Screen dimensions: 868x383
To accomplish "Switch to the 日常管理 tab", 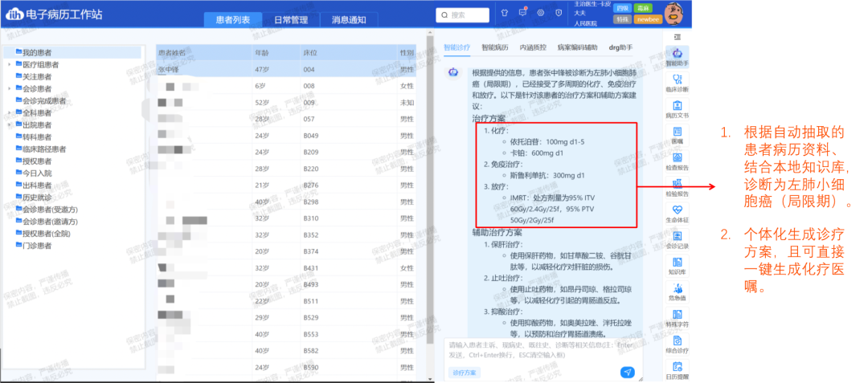I will [x=291, y=20].
